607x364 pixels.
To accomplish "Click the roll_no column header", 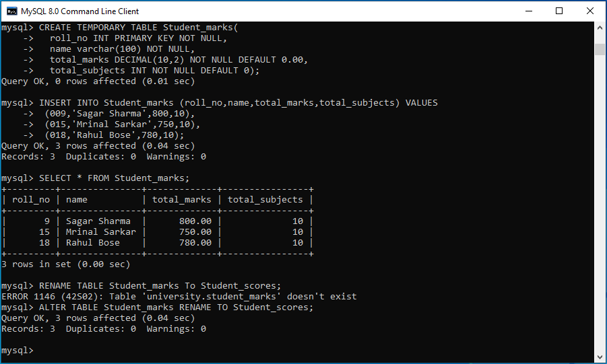I will pyautogui.click(x=31, y=200).
